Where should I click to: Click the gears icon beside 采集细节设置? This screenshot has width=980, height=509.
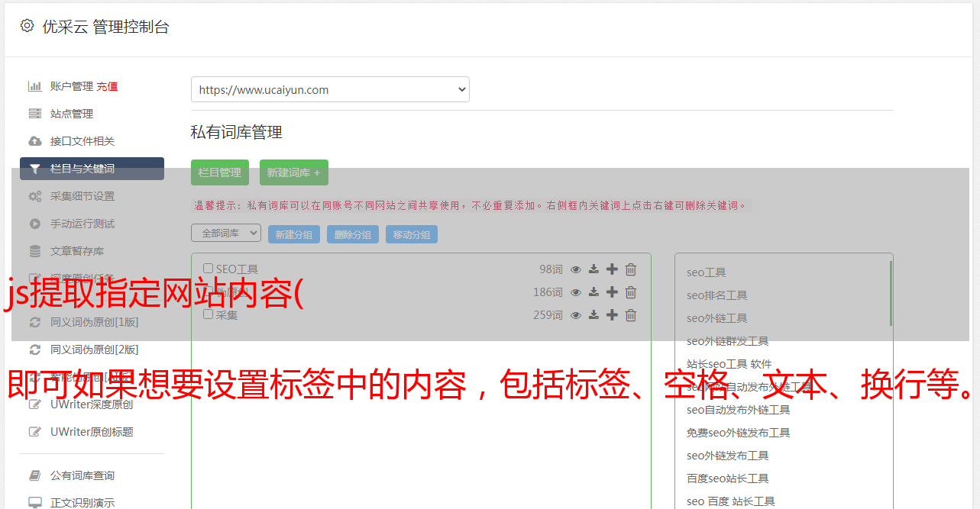point(35,196)
